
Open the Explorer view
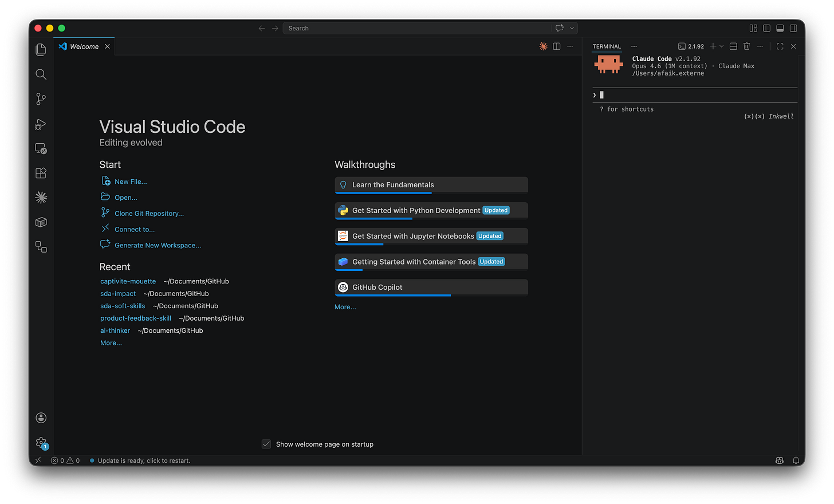(41, 49)
